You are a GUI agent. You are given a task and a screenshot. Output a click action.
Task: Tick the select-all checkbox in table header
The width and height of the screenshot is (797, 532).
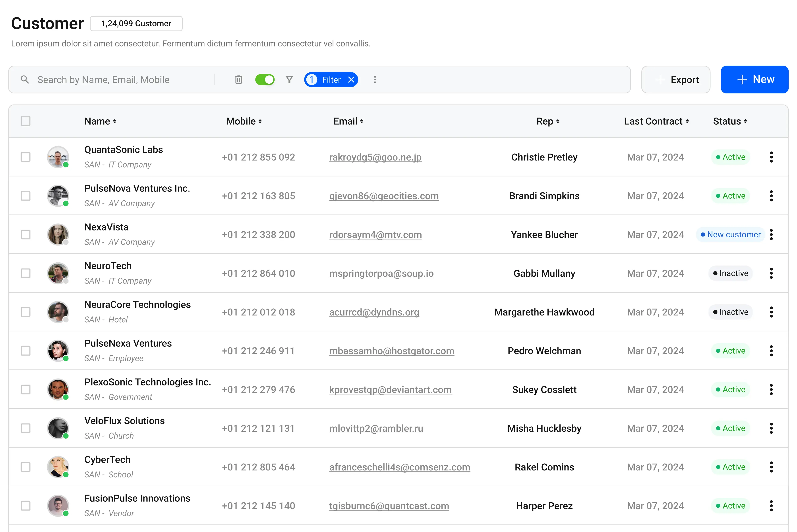click(x=25, y=121)
